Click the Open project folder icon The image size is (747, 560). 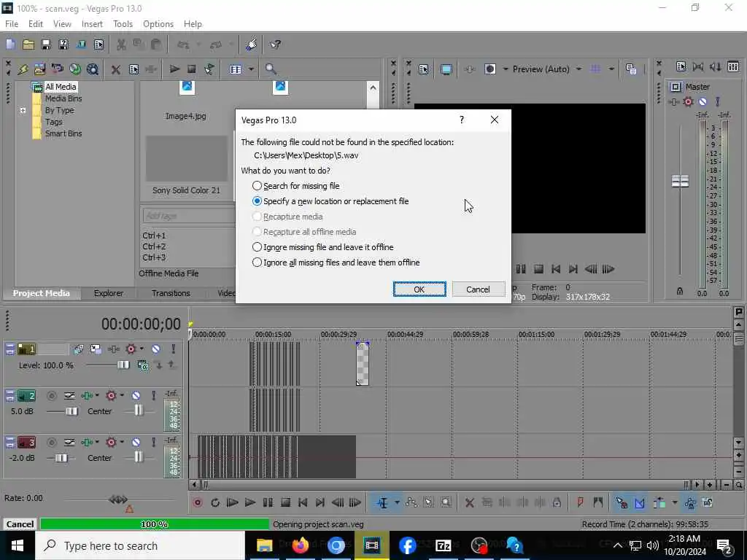pos(28,44)
